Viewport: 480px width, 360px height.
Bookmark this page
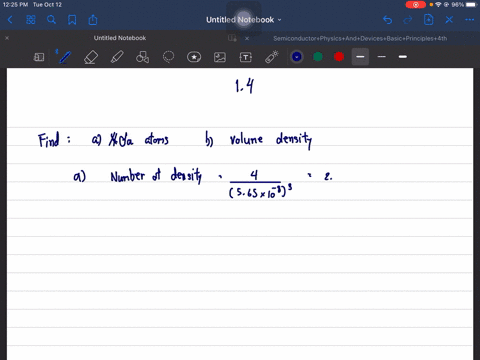click(x=72, y=20)
